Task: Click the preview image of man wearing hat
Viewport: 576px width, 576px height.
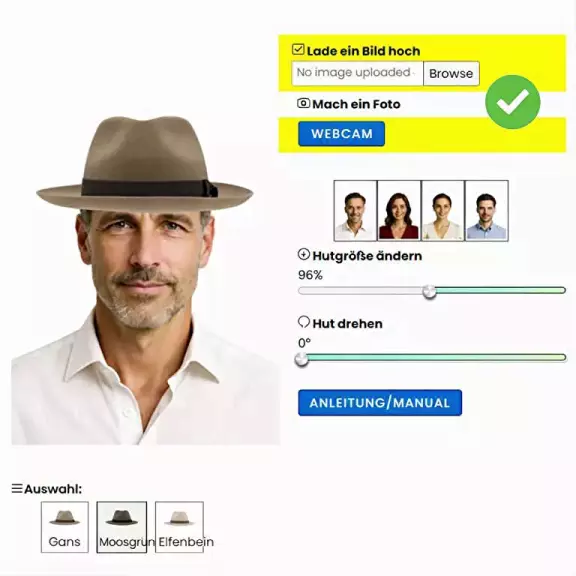Action: [x=145, y=281]
